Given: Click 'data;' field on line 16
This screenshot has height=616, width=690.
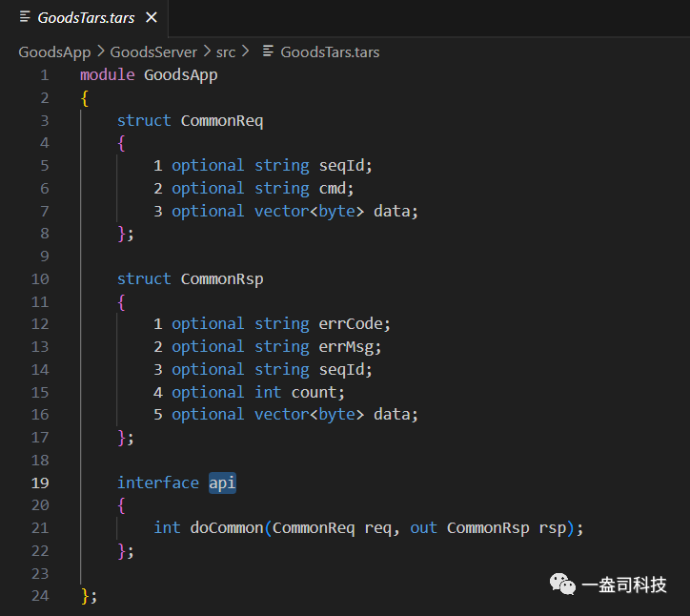Looking at the screenshot, I should tap(396, 415).
